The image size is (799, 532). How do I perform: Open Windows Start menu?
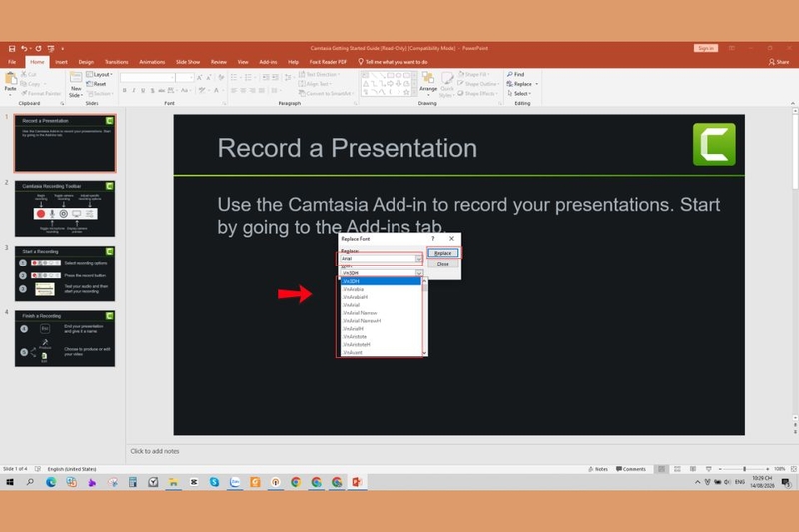(x=10, y=482)
